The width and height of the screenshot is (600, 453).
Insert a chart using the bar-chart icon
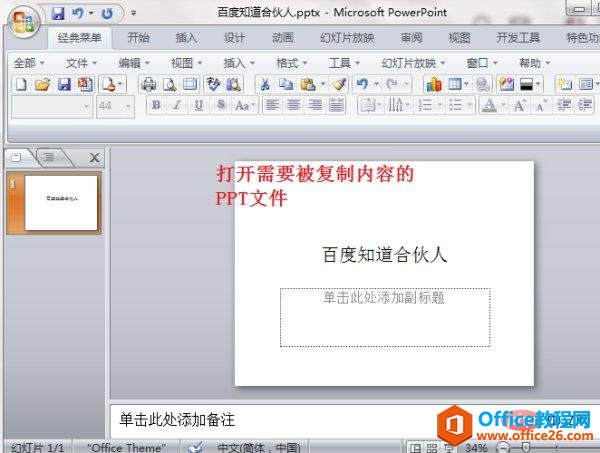click(434, 84)
